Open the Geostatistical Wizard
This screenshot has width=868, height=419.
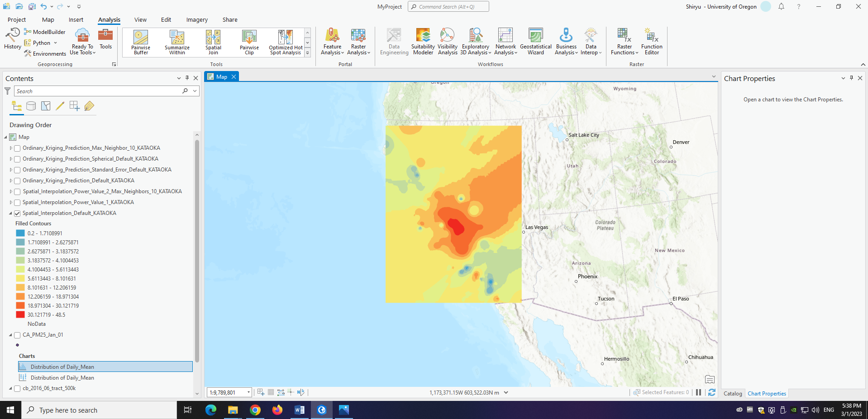tap(535, 42)
